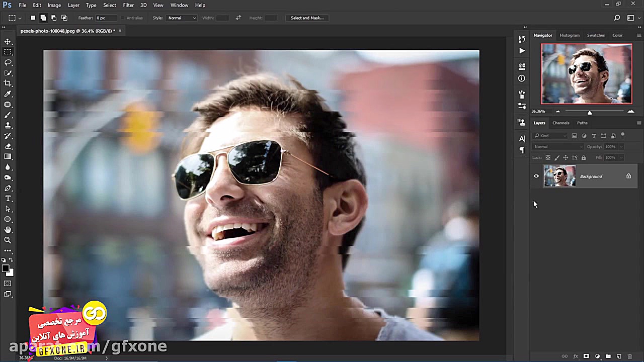
Task: Switch to the Channels tab
Action: [560, 123]
